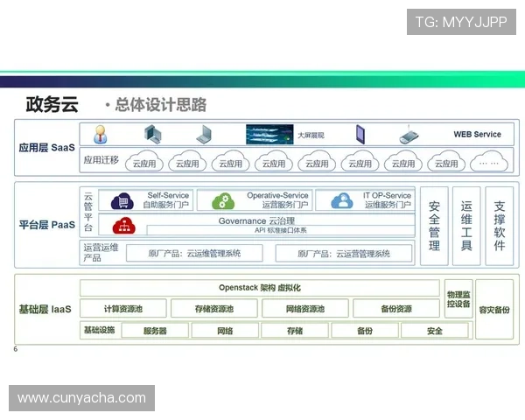This screenshot has width=525, height=420.
Task: Select the Self-Service 自助服务门户 box
Action: (x=145, y=200)
